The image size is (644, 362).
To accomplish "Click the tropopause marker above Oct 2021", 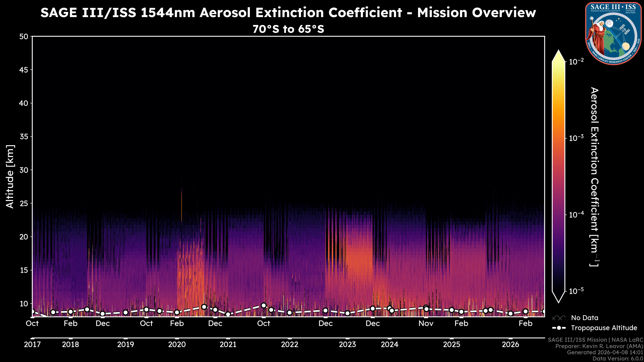I will click(263, 305).
